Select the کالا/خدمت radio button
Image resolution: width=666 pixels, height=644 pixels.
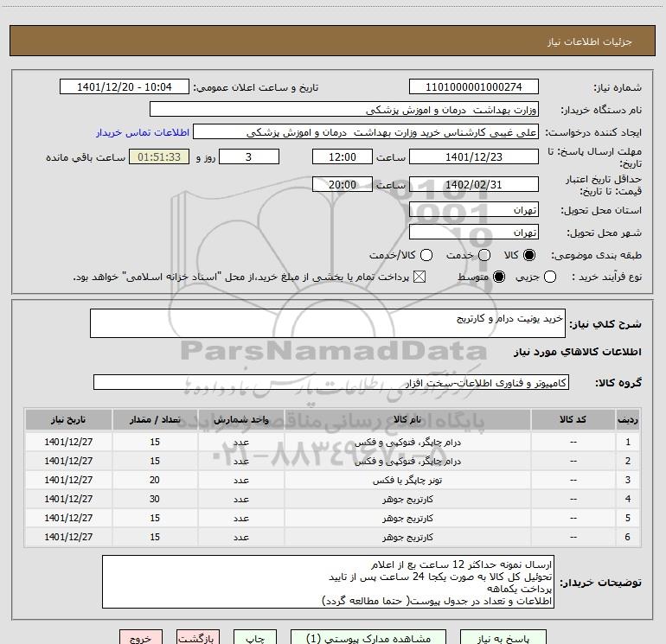426,255
